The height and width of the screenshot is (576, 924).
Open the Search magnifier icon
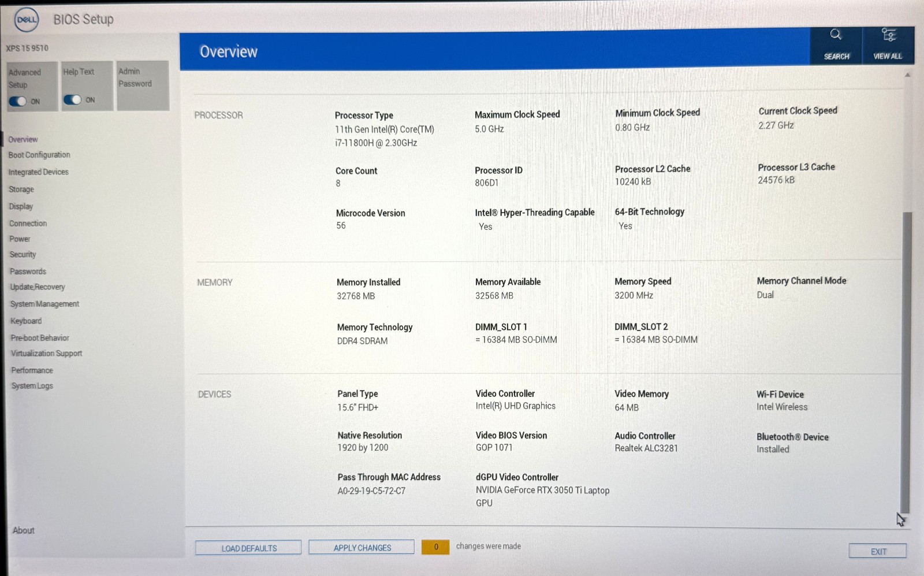pos(836,35)
